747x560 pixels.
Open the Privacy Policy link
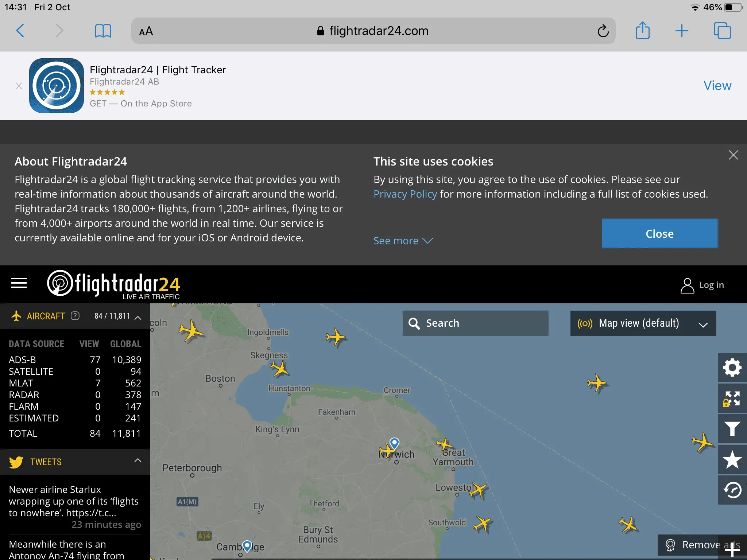[x=405, y=194]
